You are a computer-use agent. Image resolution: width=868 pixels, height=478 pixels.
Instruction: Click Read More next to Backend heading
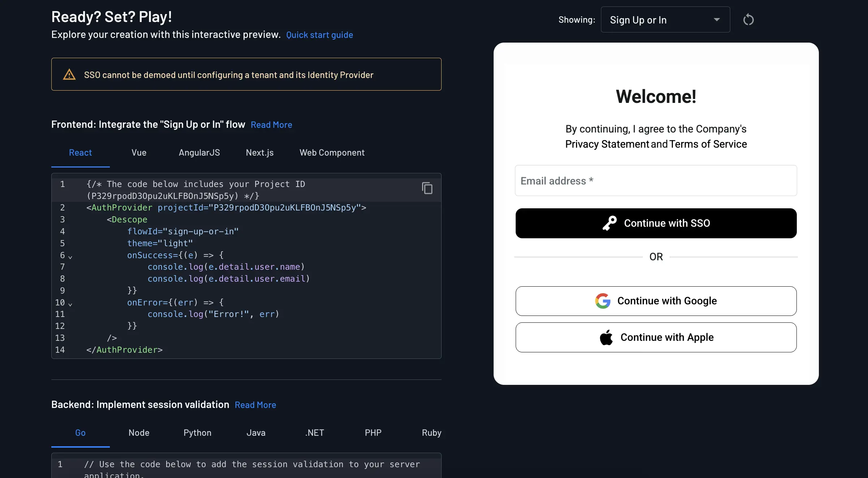[x=255, y=405]
